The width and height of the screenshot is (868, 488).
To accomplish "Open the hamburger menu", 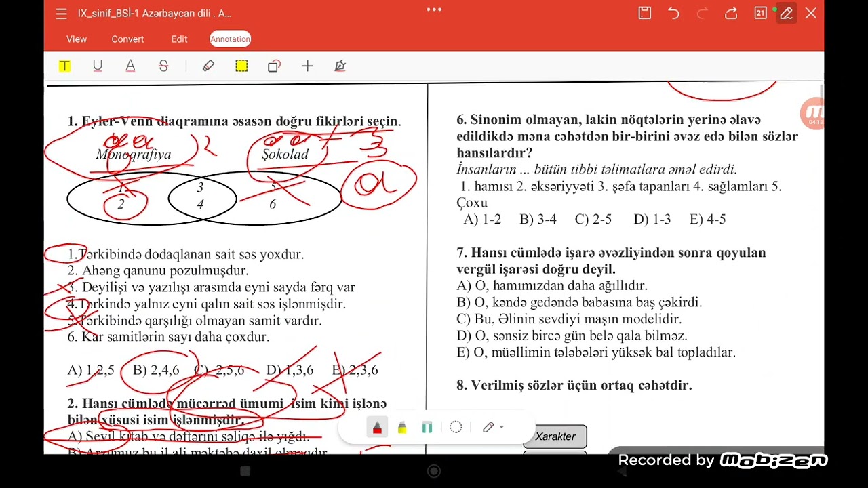I will pos(62,14).
